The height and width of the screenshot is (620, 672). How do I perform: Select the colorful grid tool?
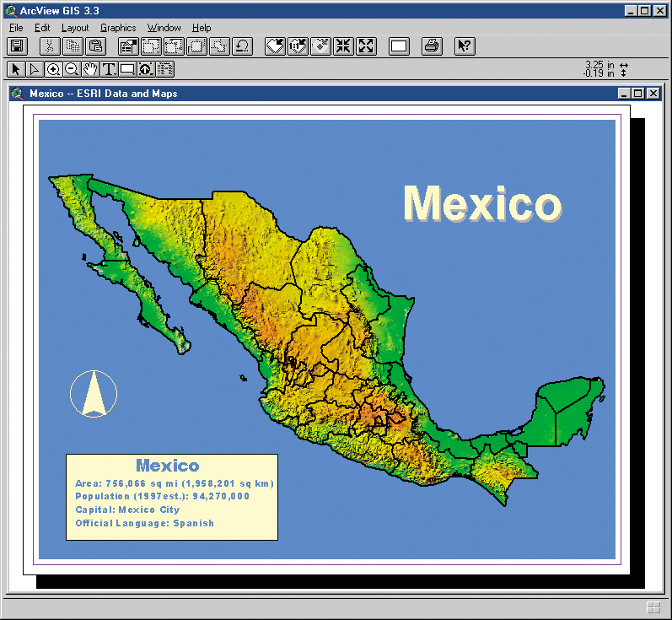tap(165, 69)
